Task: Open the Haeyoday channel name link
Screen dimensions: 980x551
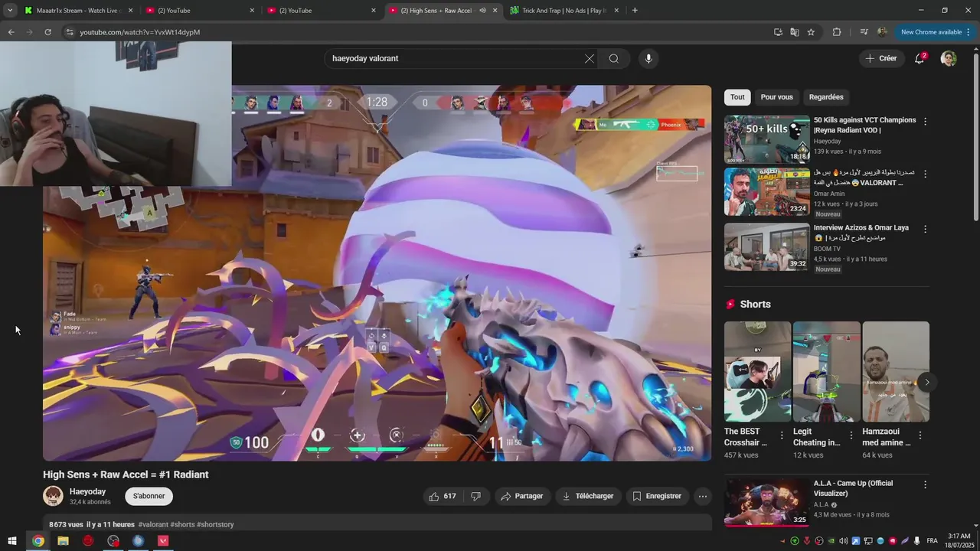Action: [x=87, y=491]
